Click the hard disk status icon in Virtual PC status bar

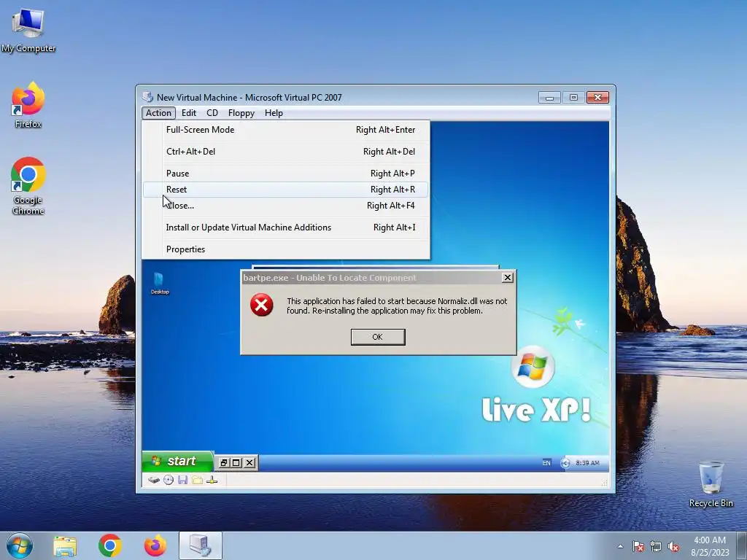coord(153,480)
